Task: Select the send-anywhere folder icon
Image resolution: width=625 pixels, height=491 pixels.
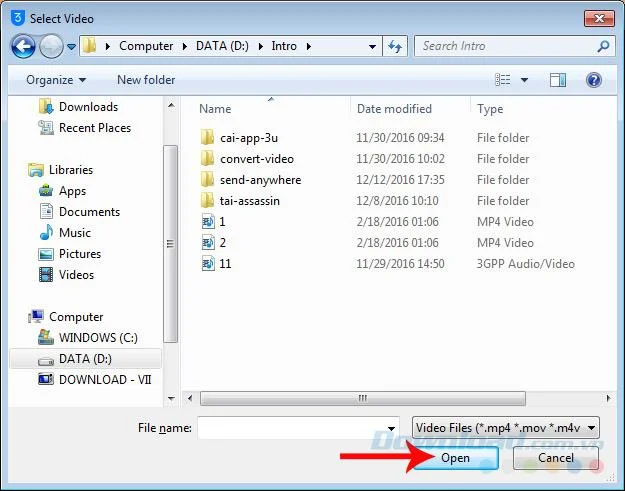Action: click(207, 180)
